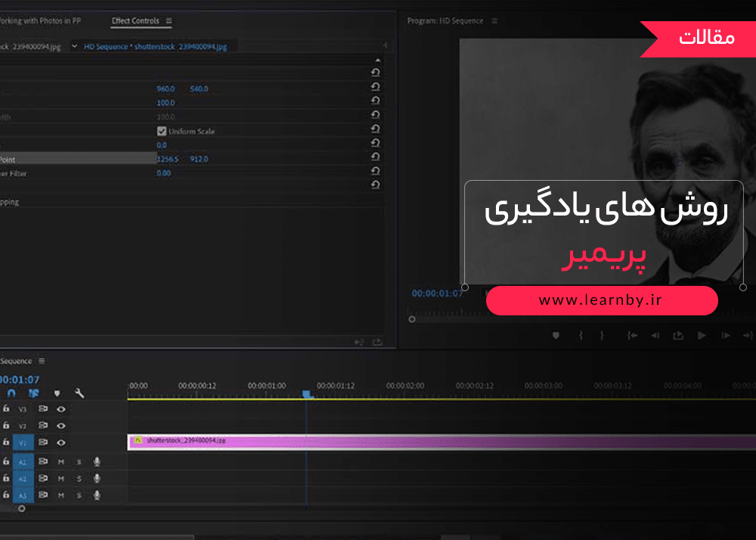Hide track V3 with its eye icon
Image resolution: width=756 pixels, height=540 pixels.
click(x=60, y=409)
